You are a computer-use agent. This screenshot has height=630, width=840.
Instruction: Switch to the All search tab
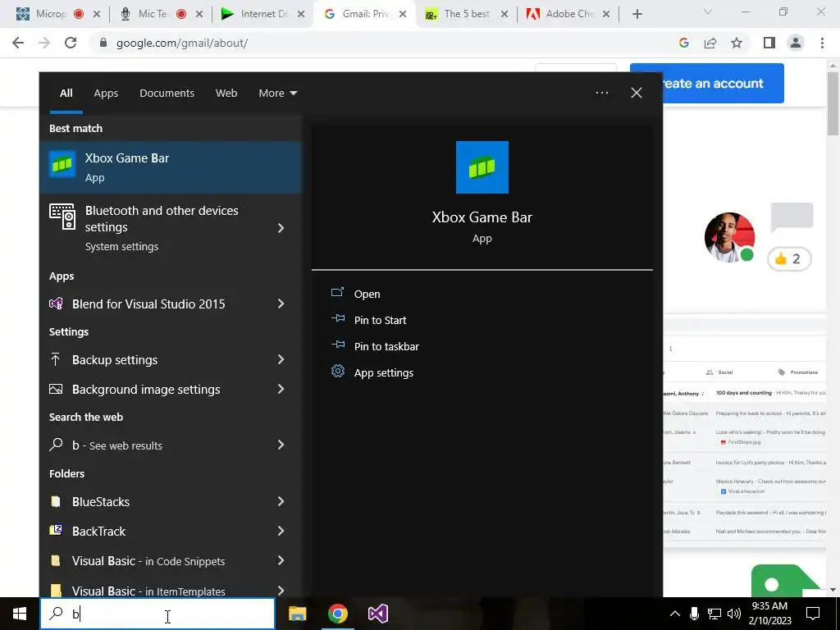66,94
